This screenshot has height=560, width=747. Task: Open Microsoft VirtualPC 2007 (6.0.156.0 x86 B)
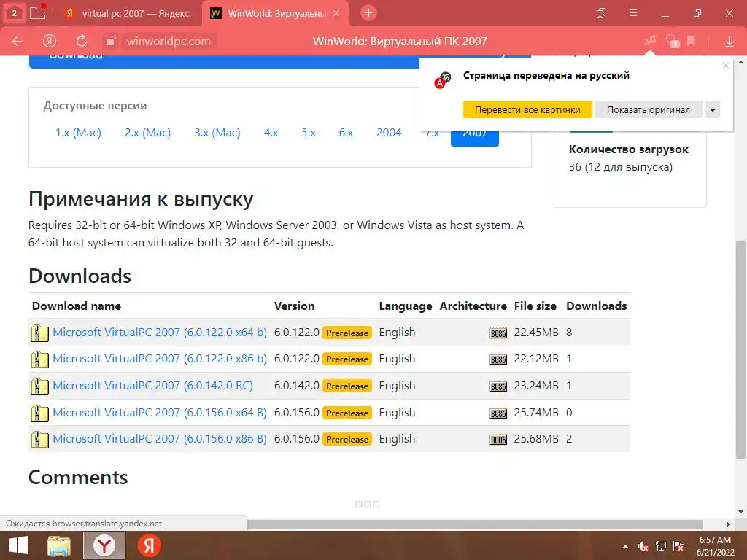(160, 438)
